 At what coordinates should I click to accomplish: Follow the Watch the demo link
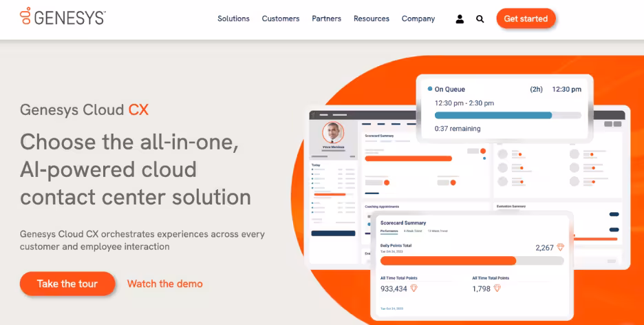(164, 284)
